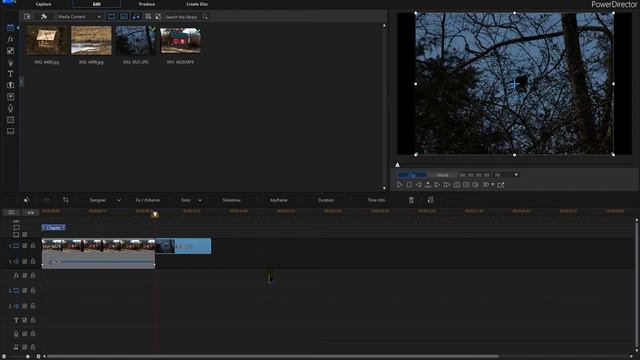Toggle voice track enable checkbox
Viewport: 640px width, 360px height.
[x=24, y=334]
